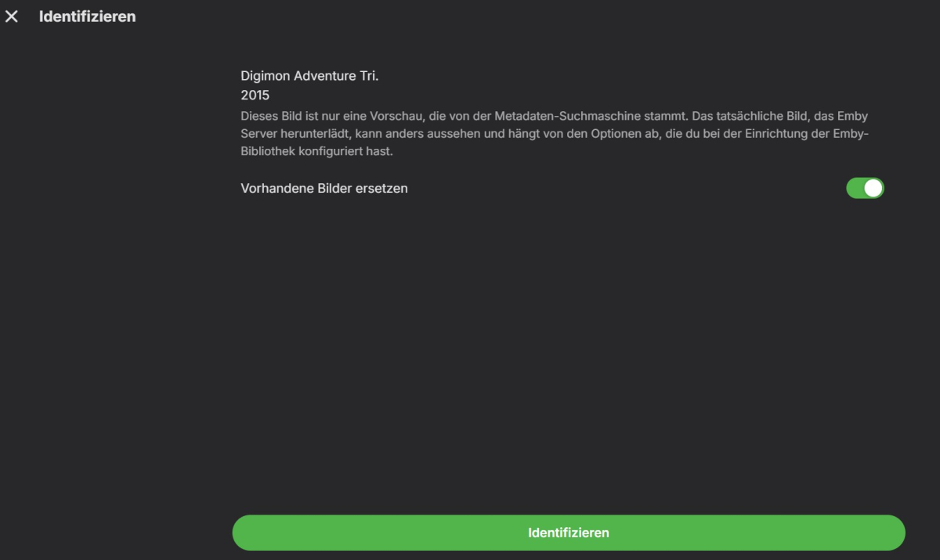Click the year 2015 text
Viewport: 940px width, 560px height.
[x=255, y=95]
